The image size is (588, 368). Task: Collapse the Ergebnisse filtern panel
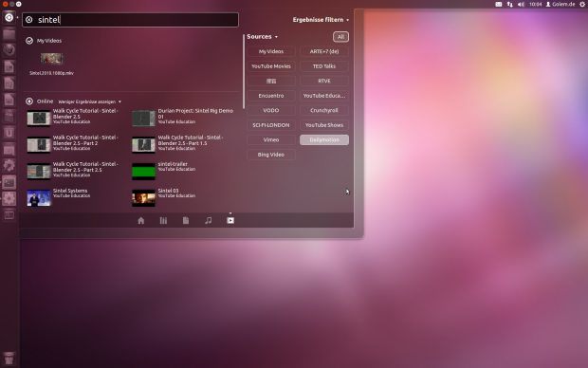coord(321,20)
